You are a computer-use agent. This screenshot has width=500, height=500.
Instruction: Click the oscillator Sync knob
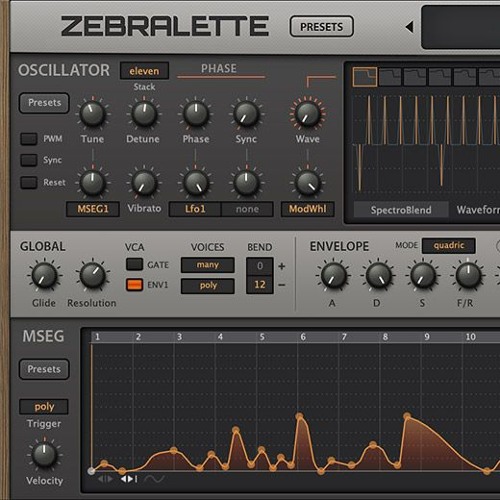click(x=246, y=113)
